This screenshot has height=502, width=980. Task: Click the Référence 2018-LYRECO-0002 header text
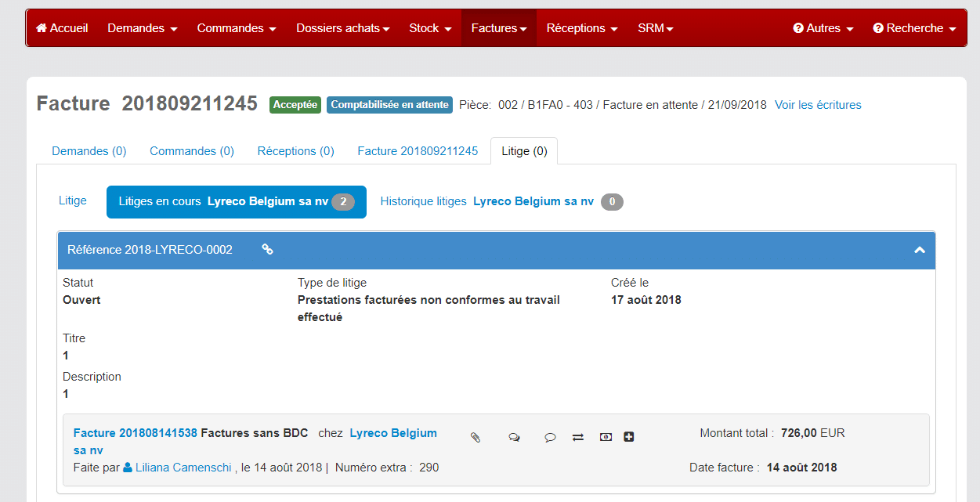tap(150, 250)
